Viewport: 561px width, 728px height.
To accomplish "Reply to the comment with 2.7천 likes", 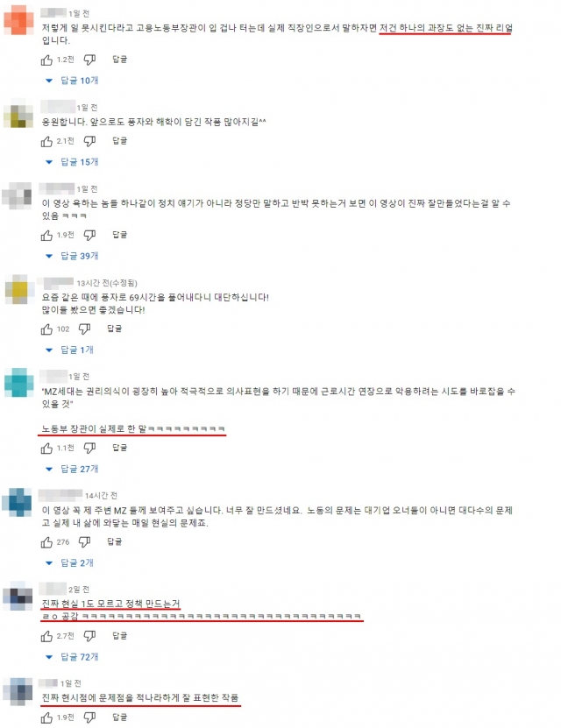I will (x=120, y=636).
